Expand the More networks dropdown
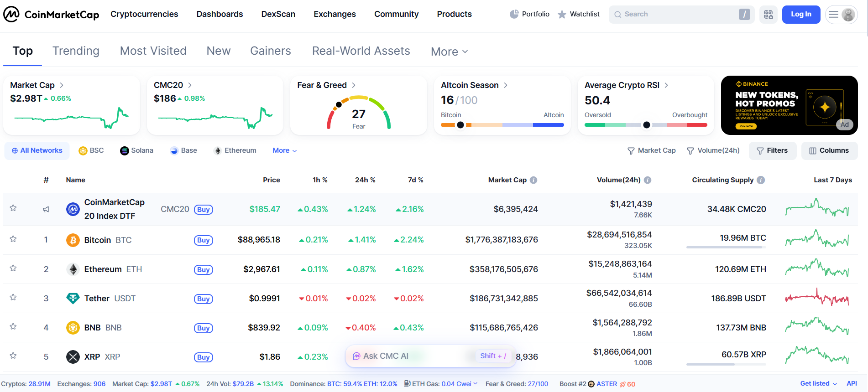This screenshot has width=868, height=392. click(x=284, y=151)
